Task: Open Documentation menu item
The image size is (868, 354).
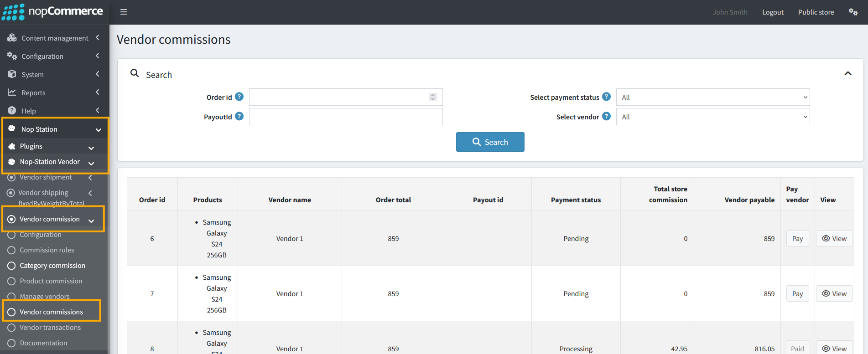Action: tap(43, 343)
